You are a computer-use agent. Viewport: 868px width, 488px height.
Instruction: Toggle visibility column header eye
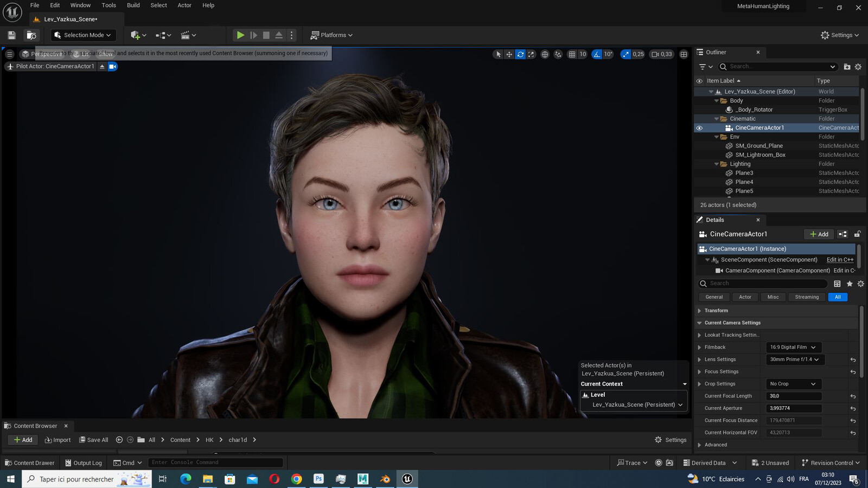[699, 81]
